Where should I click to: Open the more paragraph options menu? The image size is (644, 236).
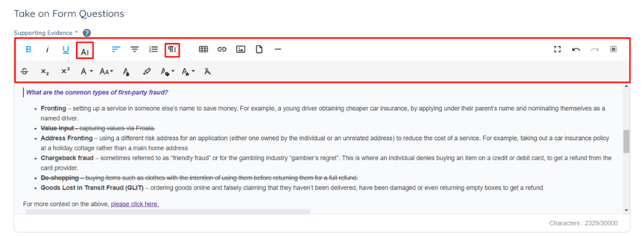pyautogui.click(x=172, y=49)
